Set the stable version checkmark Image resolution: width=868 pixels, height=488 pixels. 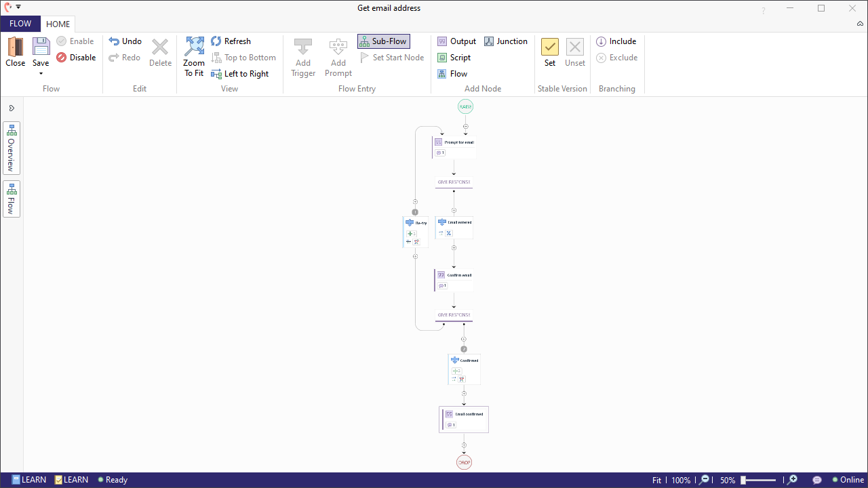[x=549, y=48]
